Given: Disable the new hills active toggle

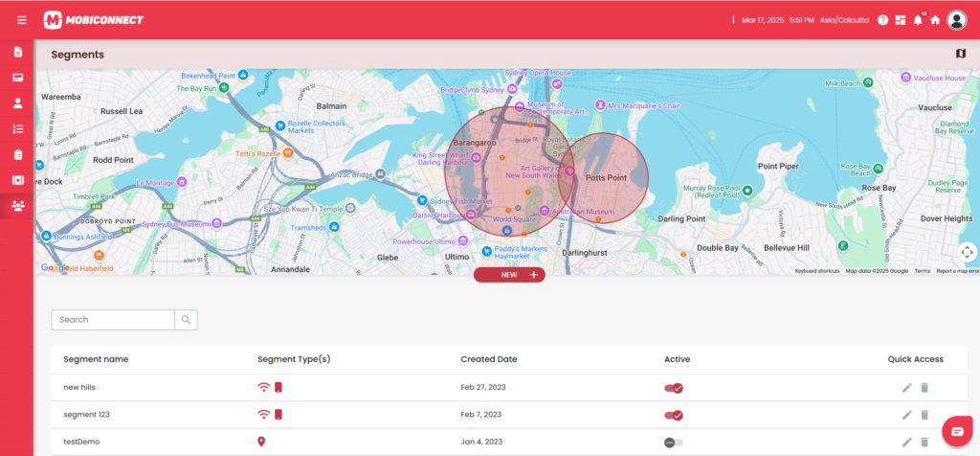Looking at the screenshot, I should pos(674,388).
